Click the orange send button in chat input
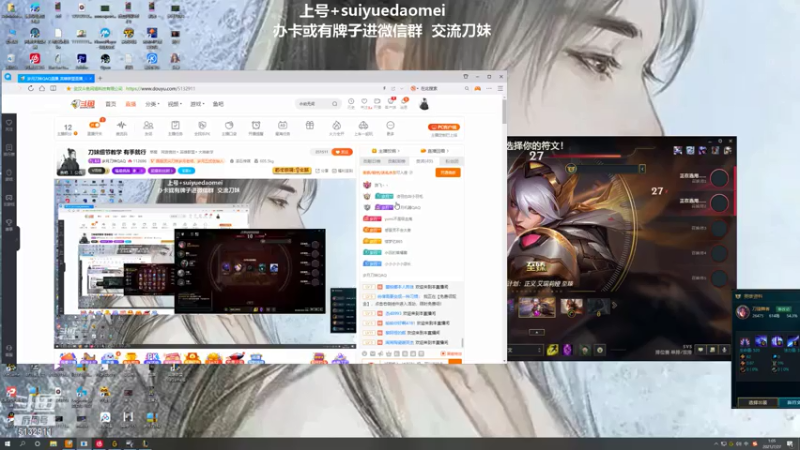800x450 pixels. coord(455,361)
